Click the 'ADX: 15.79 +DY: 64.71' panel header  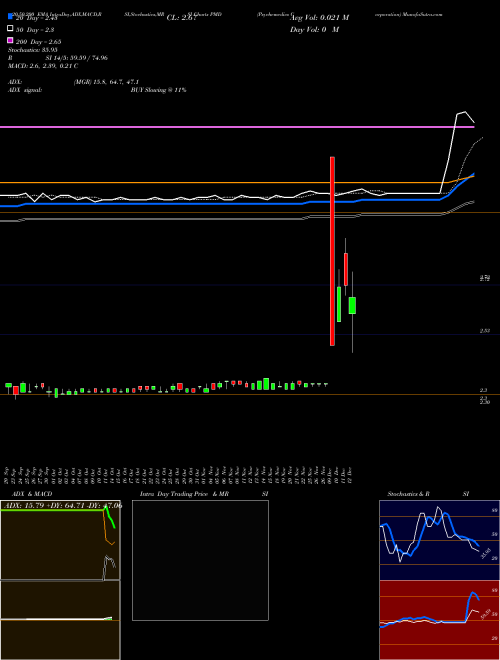[x=62, y=505]
